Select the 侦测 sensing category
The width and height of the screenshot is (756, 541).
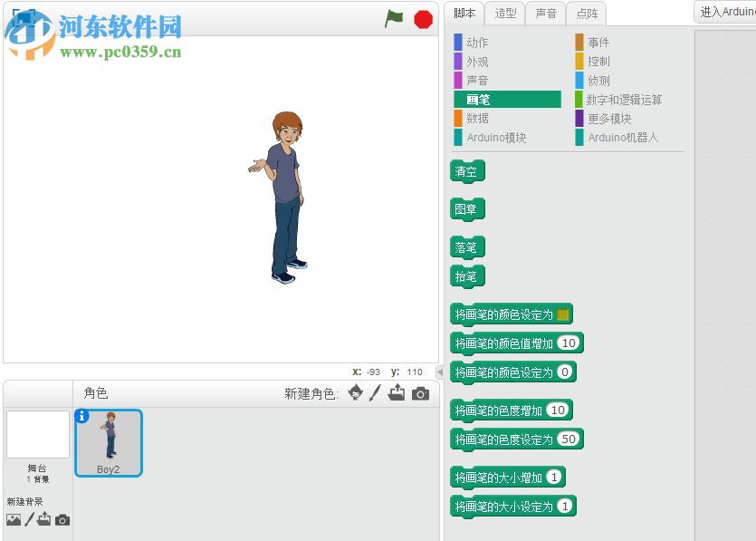pos(598,80)
